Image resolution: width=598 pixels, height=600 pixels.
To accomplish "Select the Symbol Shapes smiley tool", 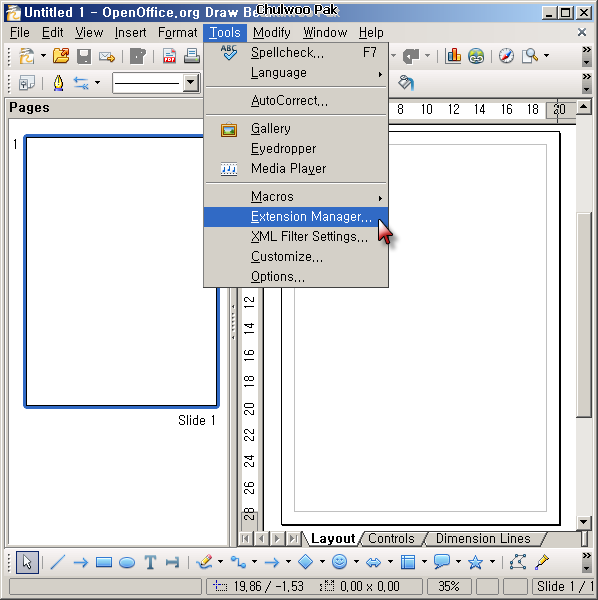I will (x=339, y=562).
